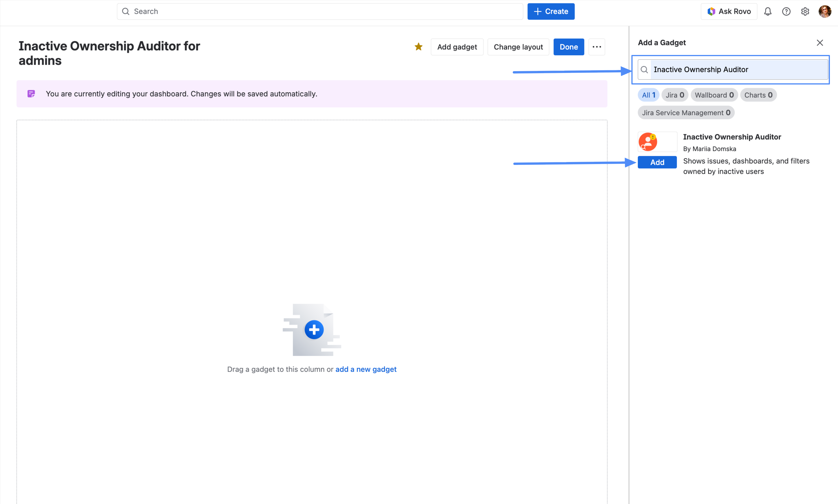This screenshot has height=504, width=838.
Task: Click the add a new gadget link
Action: click(366, 369)
